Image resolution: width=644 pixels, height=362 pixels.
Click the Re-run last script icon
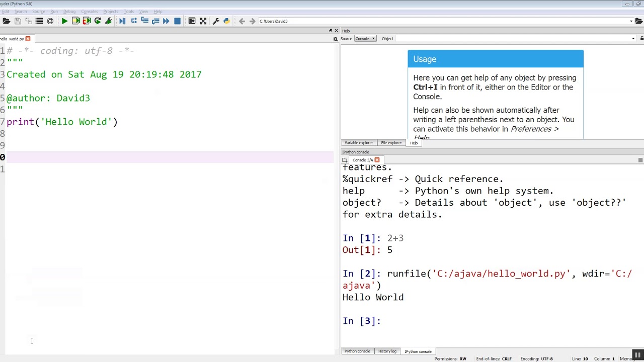(x=98, y=21)
